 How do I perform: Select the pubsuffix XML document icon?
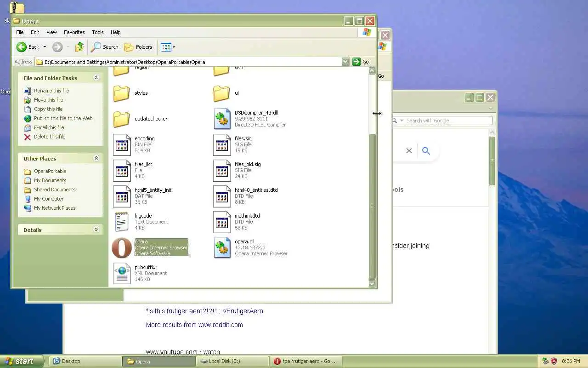(122, 273)
